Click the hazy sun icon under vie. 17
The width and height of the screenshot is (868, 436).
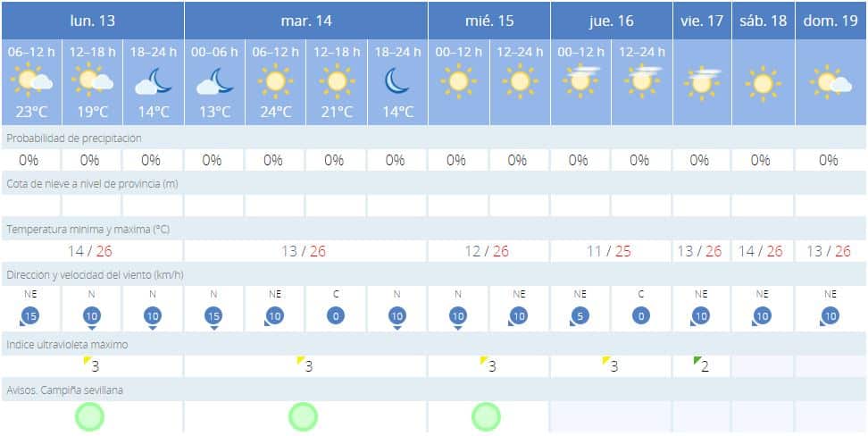pyautogui.click(x=703, y=83)
